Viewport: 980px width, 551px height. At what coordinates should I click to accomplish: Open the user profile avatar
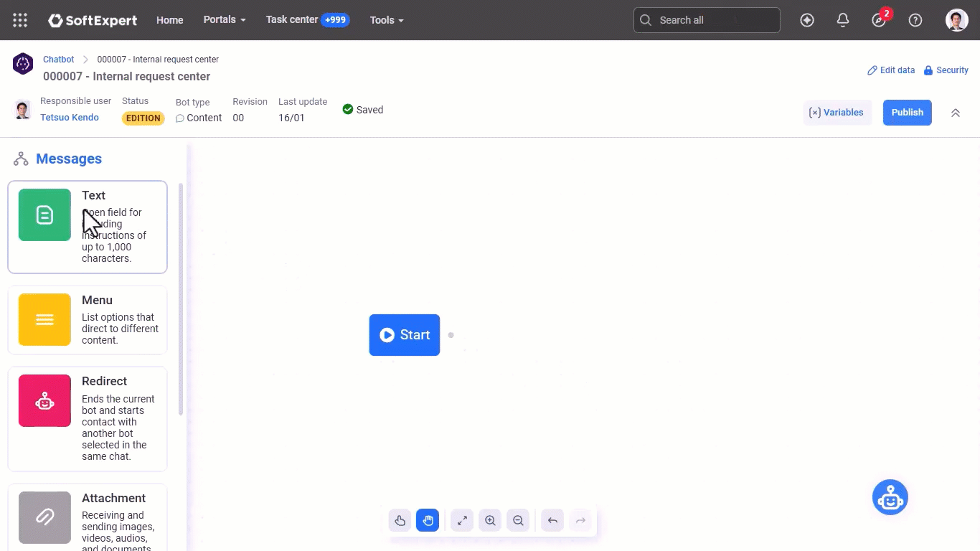pyautogui.click(x=957, y=20)
